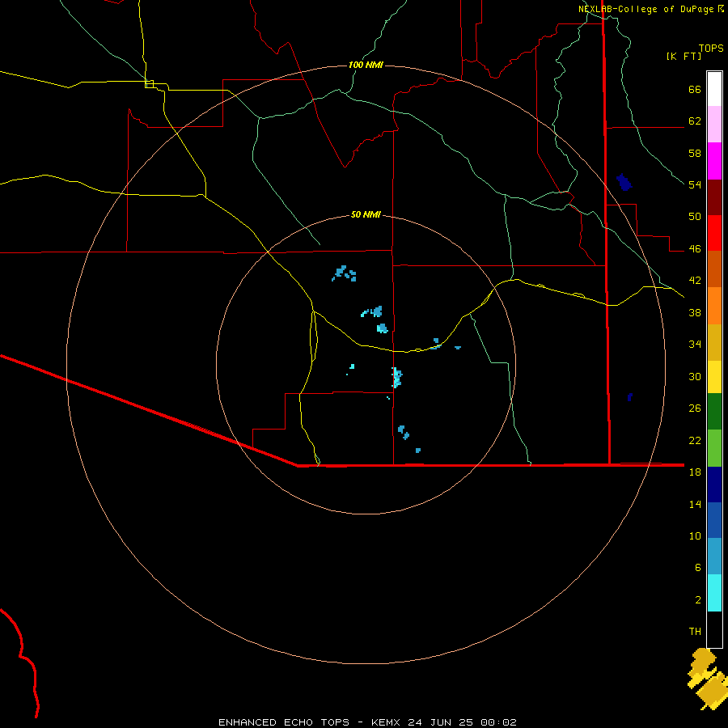Click the 2 legend value
728x728 pixels.
click(x=698, y=600)
